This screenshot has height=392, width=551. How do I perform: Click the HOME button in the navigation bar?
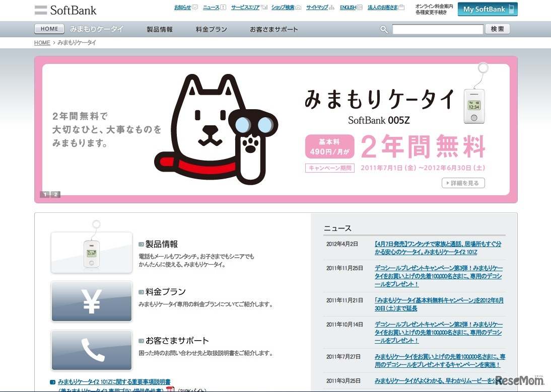[x=49, y=29]
